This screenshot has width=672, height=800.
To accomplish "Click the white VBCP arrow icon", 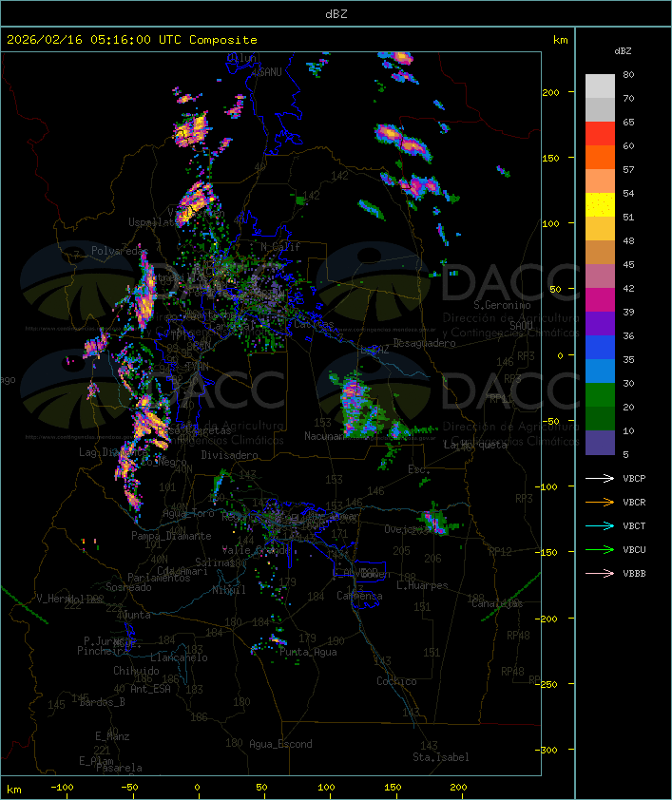I will point(600,478).
